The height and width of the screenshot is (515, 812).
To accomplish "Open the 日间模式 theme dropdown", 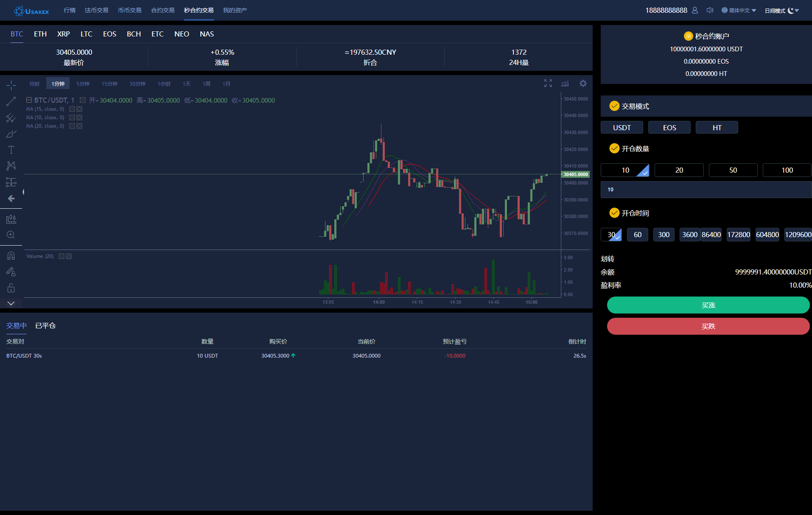I will [x=782, y=10].
